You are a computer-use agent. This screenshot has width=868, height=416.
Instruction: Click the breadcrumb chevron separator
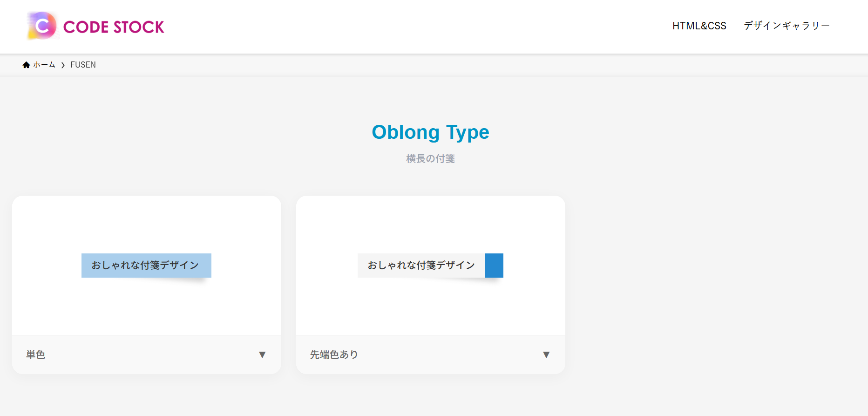[x=63, y=65]
